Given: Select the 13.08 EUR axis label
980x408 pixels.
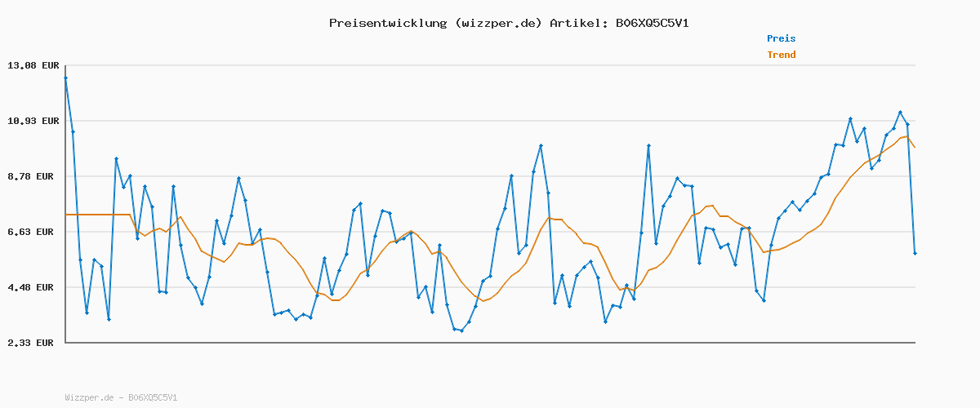Looking at the screenshot, I should click(31, 65).
